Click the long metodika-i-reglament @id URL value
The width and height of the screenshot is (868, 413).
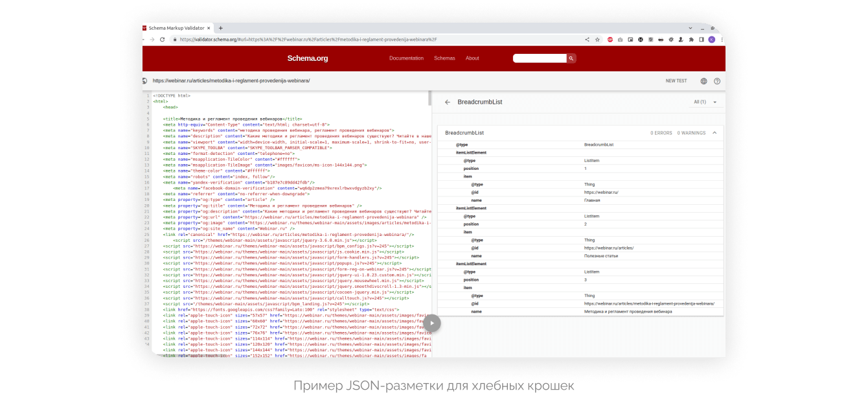coord(649,303)
